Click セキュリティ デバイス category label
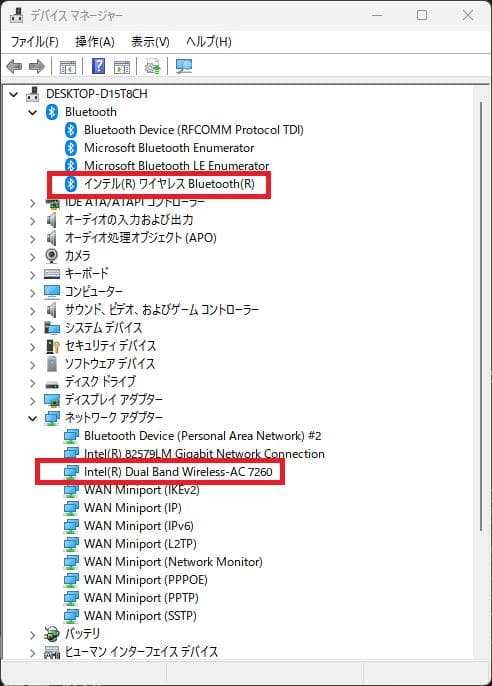The width and height of the screenshot is (492, 686). [111, 346]
